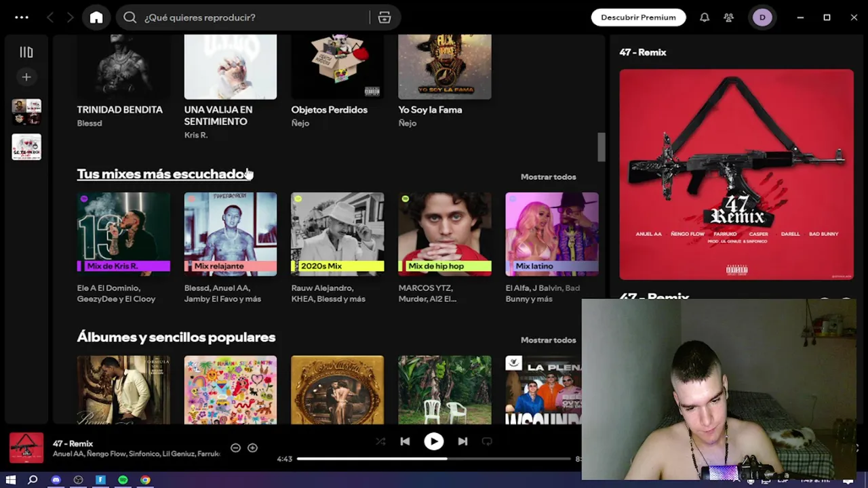
Task: Open Tus mixes más escuchados heading
Action: coord(164,174)
